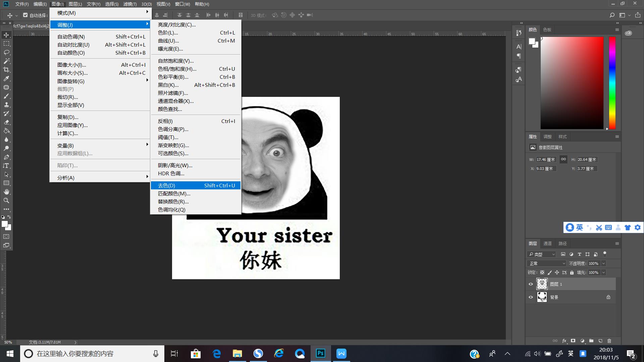
Task: Open the 滤镜(T) menu in menu bar
Action: (x=130, y=4)
